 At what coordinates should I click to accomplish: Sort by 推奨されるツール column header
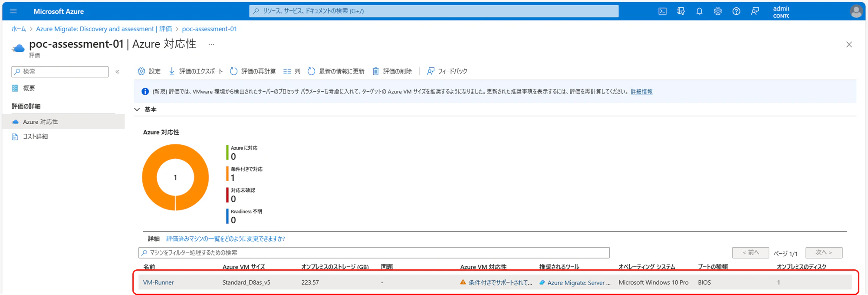[x=559, y=267]
